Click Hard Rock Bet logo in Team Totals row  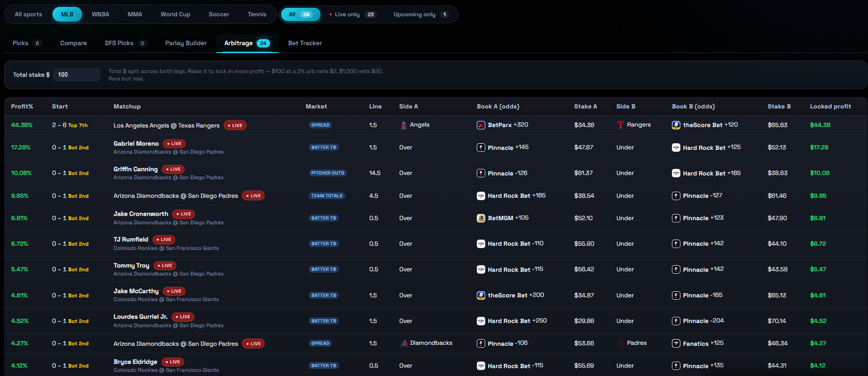[481, 196]
